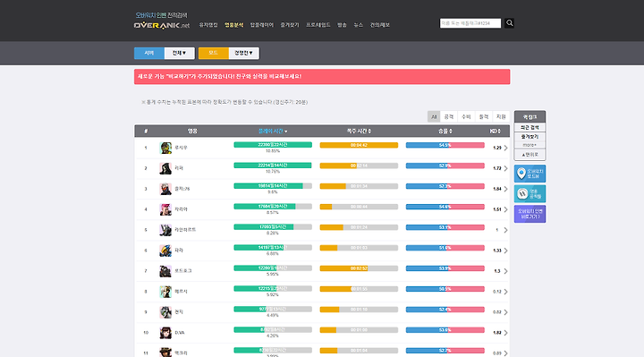This screenshot has height=357, width=644.
Task: Open the '방송' broadcast menu item
Action: 342,25
